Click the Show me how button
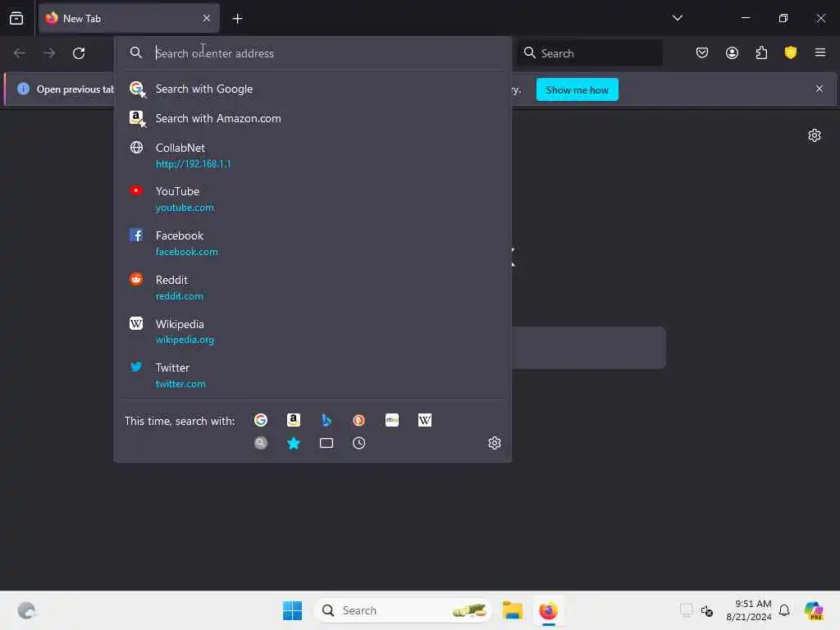 pos(577,90)
